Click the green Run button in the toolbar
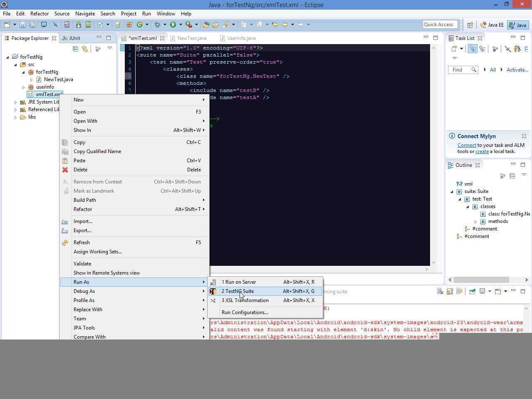Image resolution: width=532 pixels, height=399 pixels. [173, 25]
